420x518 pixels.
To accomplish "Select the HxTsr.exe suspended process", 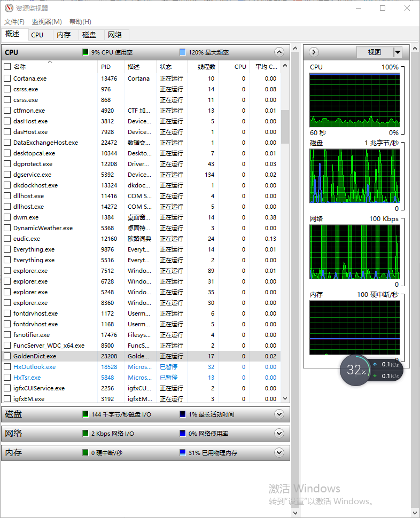I will pos(142,377).
